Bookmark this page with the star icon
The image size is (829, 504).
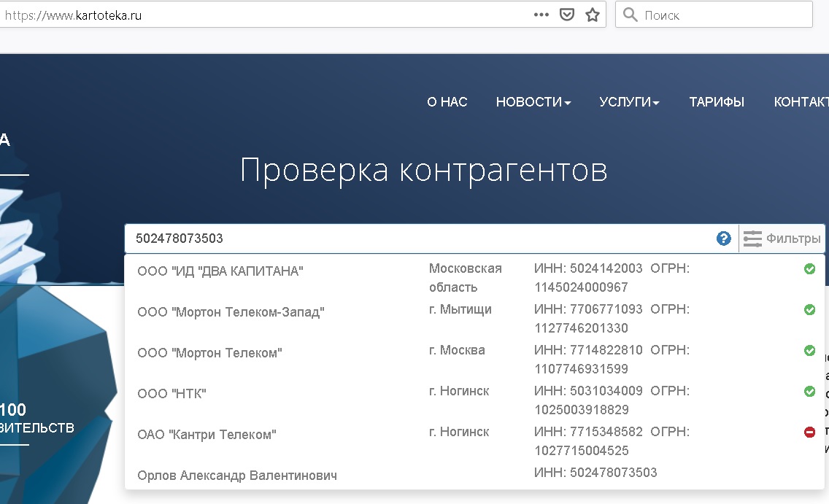click(x=593, y=15)
